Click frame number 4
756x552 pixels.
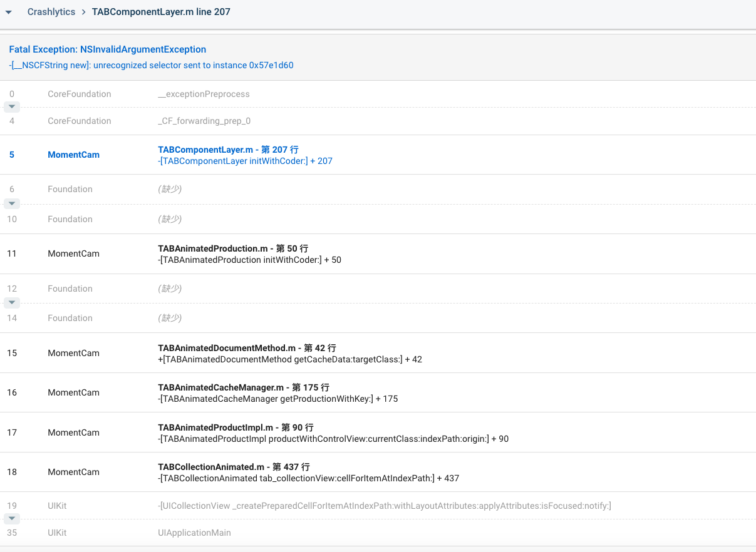[12, 121]
